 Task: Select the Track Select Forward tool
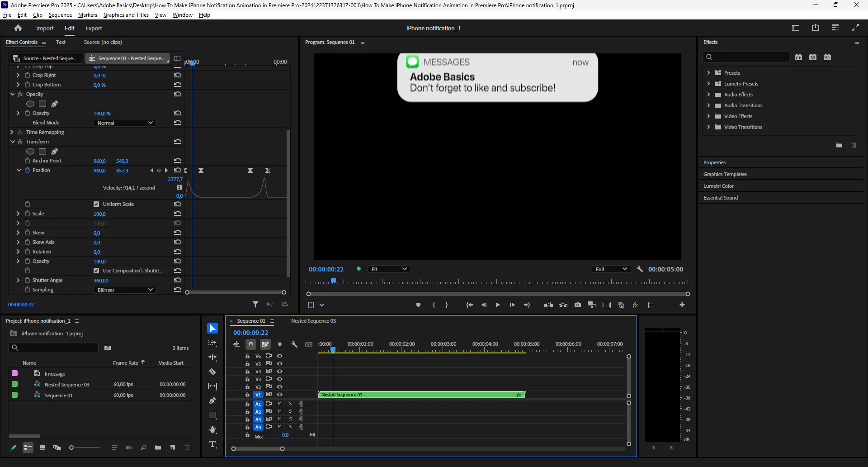tap(212, 343)
